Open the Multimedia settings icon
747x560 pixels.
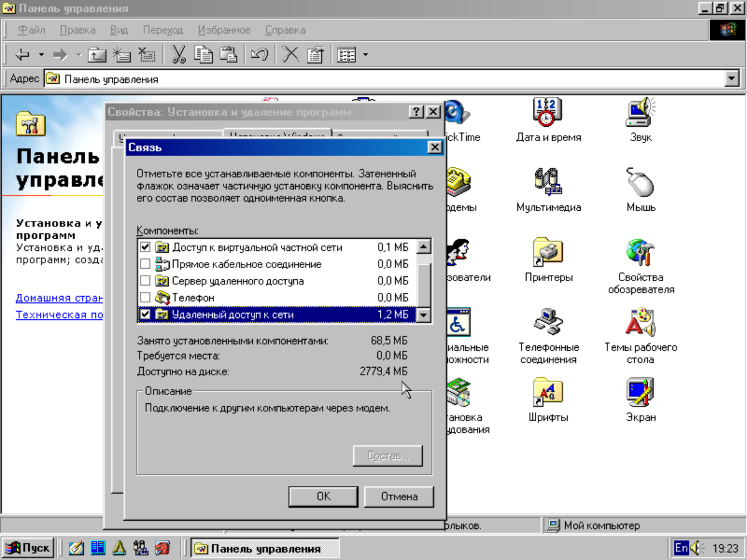[548, 184]
